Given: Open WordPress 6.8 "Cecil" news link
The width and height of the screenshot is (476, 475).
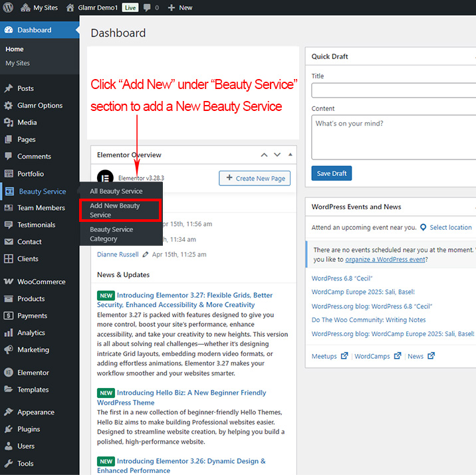Looking at the screenshot, I should pyautogui.click(x=342, y=278).
